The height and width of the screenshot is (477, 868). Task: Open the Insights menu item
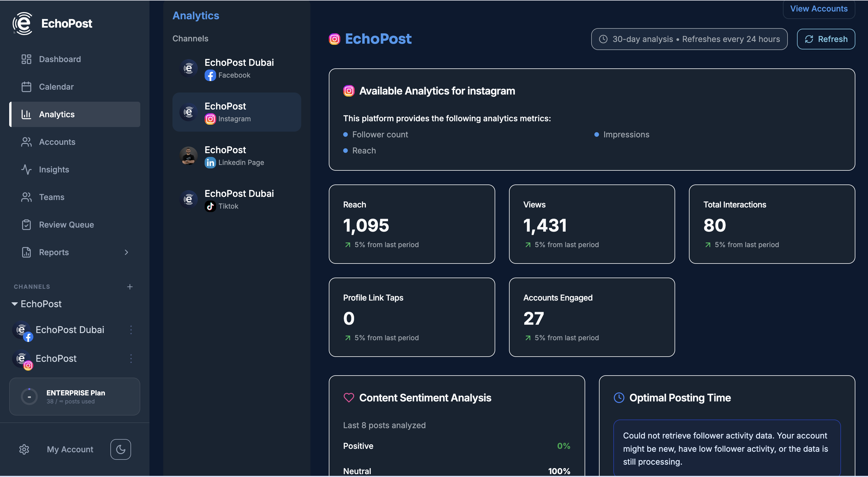tap(75, 170)
